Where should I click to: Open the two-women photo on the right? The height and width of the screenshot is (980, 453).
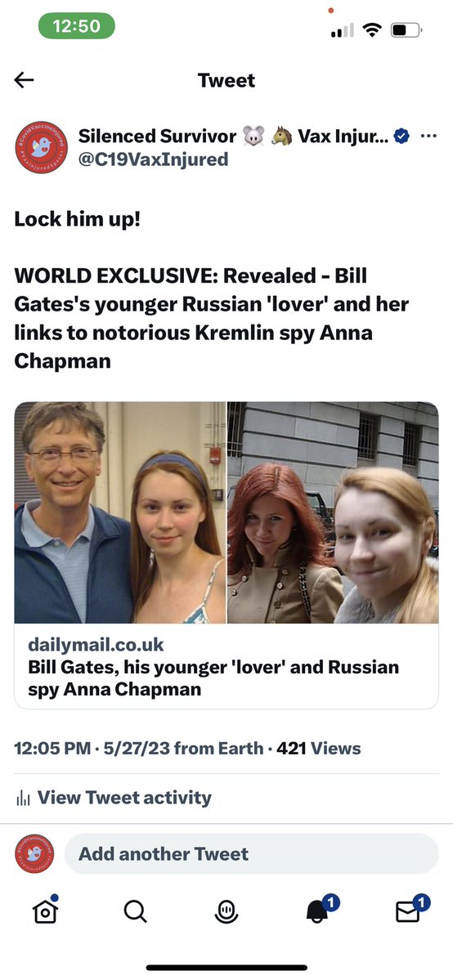(x=333, y=512)
